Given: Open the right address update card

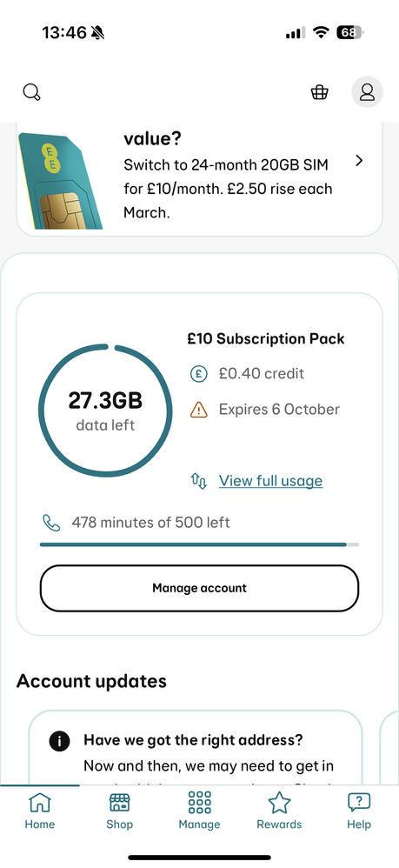Looking at the screenshot, I should pos(196,747).
